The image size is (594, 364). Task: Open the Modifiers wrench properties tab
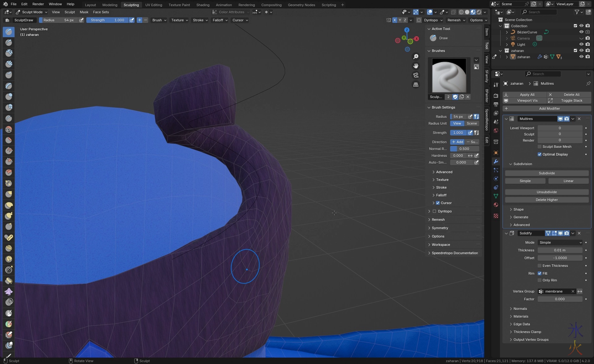coord(496,161)
